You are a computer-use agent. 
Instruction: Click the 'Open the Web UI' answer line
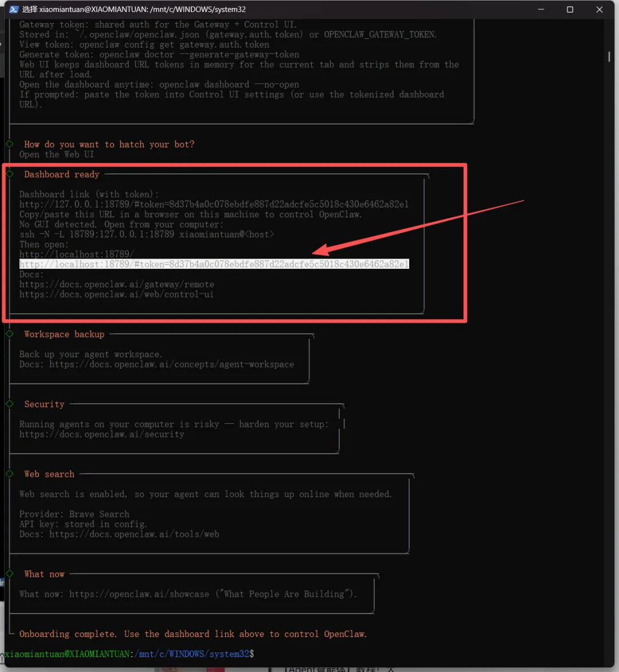[57, 154]
